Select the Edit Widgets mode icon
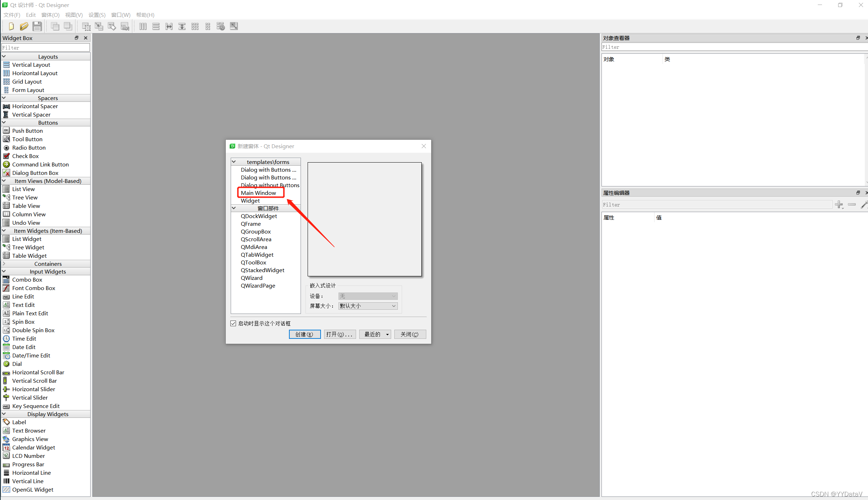868x500 pixels. coord(86,26)
